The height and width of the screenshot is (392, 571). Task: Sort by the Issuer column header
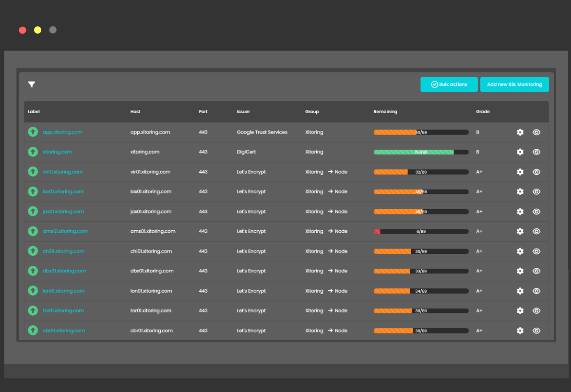click(x=243, y=111)
